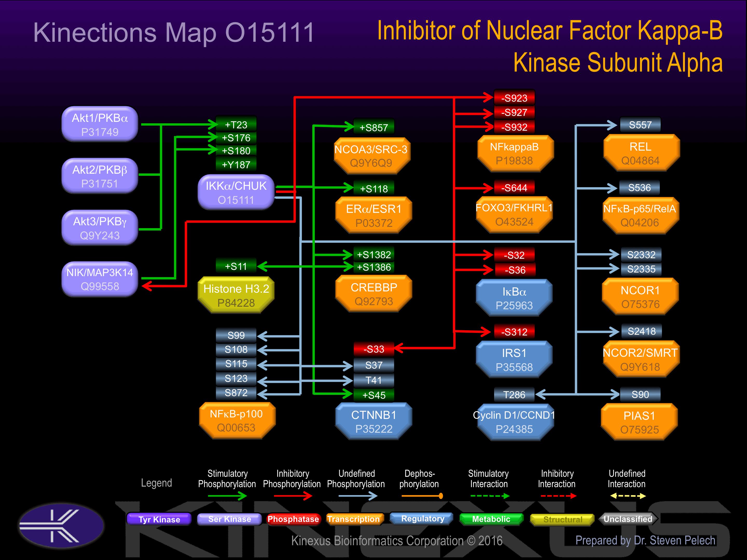This screenshot has width=747, height=560.
Task: Click the -S923 inhibitory site
Action: click(514, 97)
